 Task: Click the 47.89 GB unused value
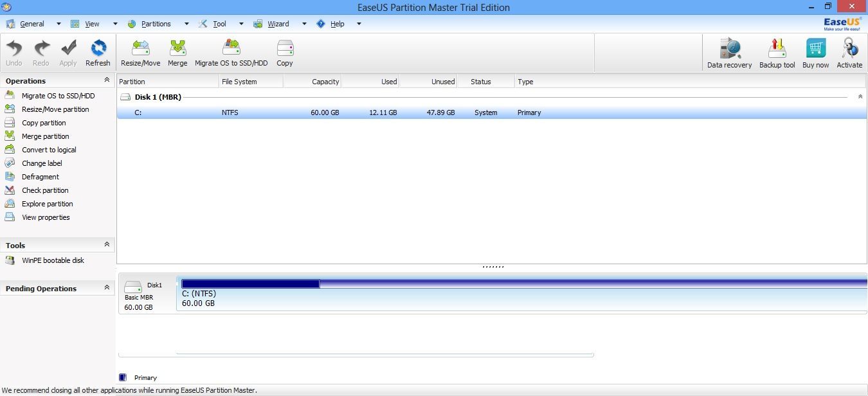(440, 113)
